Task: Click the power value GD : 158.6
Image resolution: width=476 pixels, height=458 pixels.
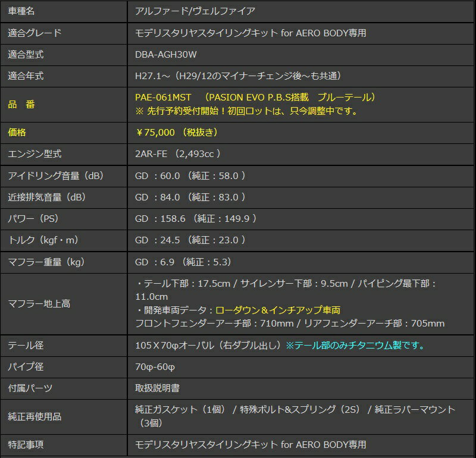Action: pos(160,218)
